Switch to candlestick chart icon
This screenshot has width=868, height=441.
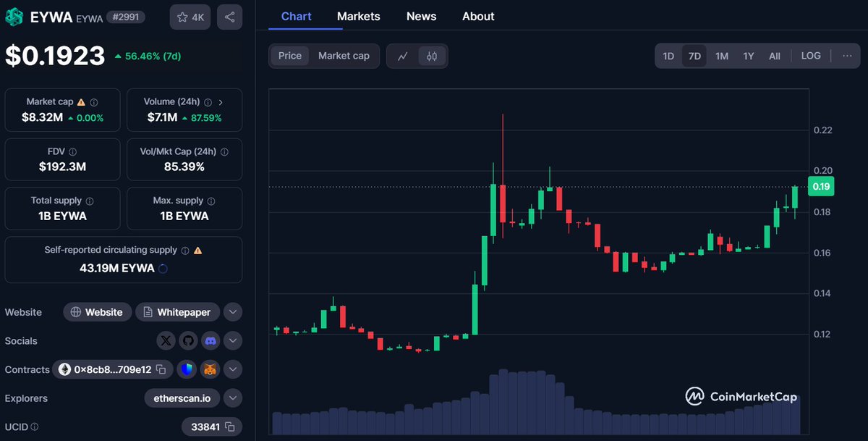click(x=432, y=56)
